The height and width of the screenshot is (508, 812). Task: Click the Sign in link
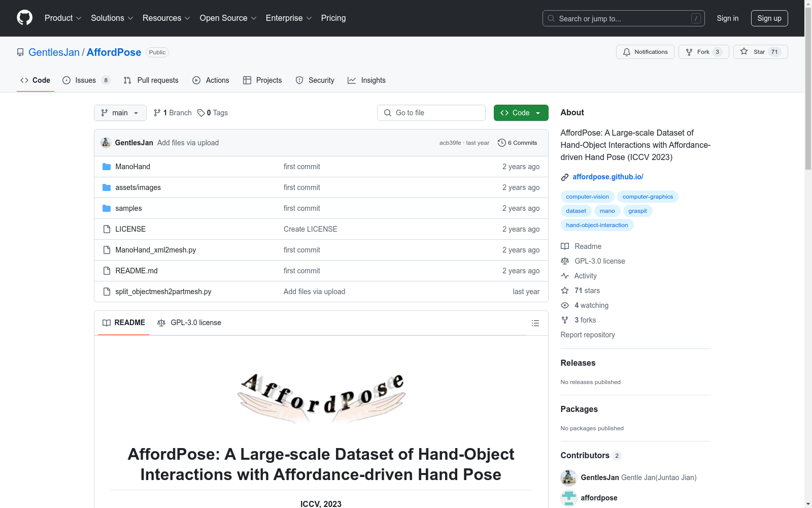tap(728, 18)
